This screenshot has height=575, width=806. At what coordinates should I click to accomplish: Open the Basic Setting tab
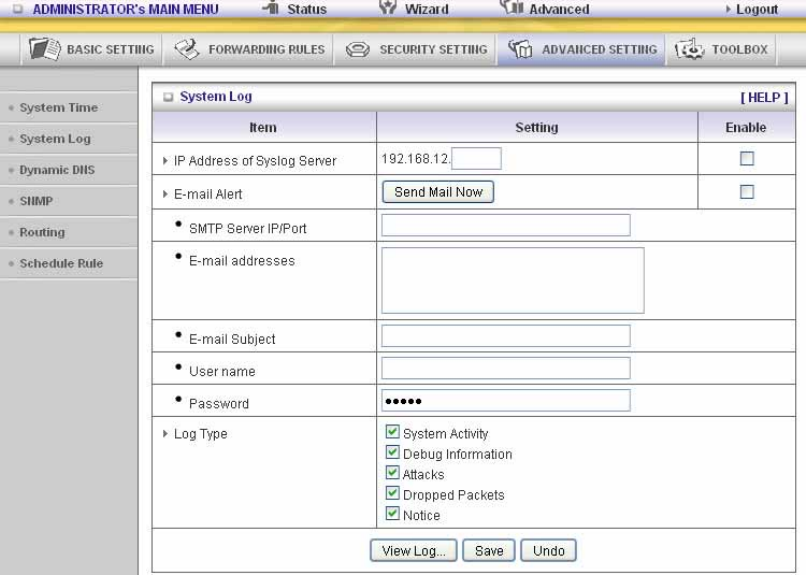tap(91, 49)
